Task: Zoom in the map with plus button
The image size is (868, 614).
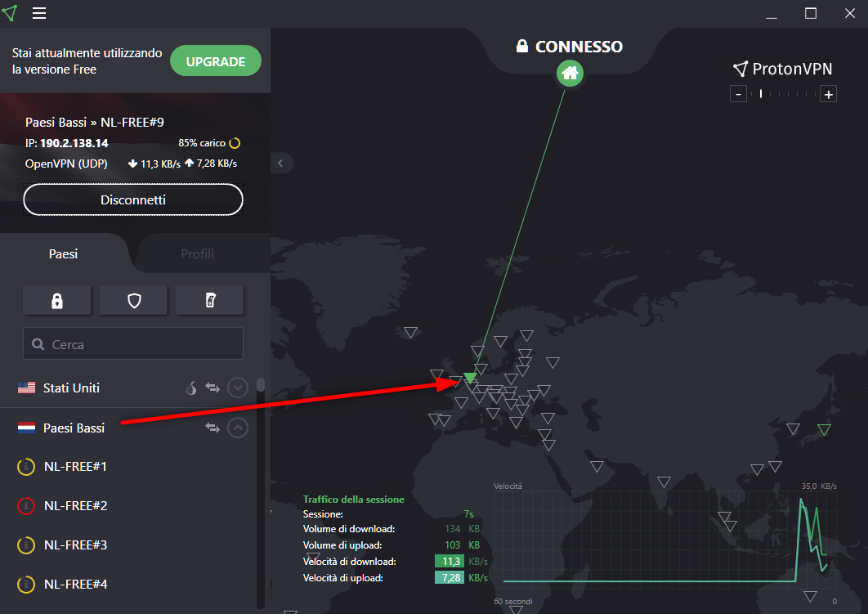Action: point(828,94)
